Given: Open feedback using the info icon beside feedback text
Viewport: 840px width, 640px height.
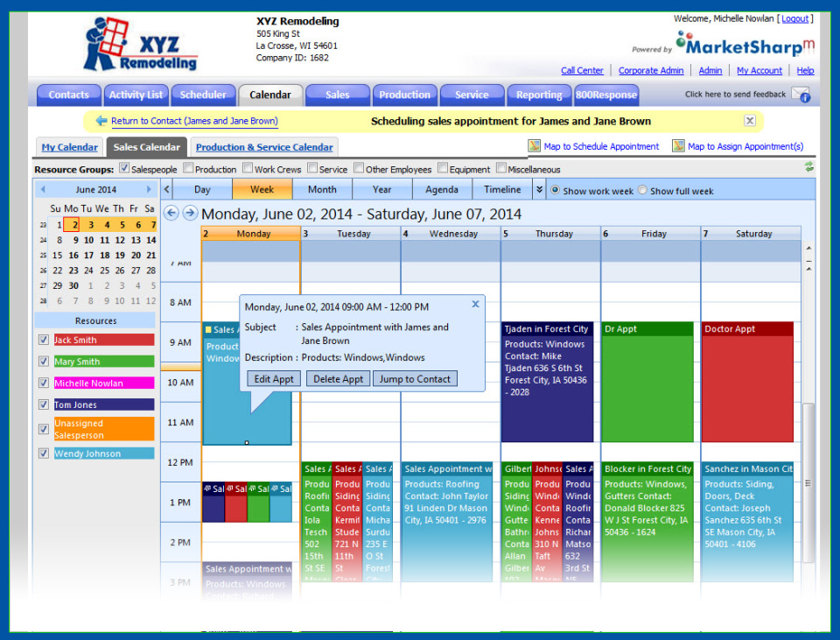Looking at the screenshot, I should [807, 96].
